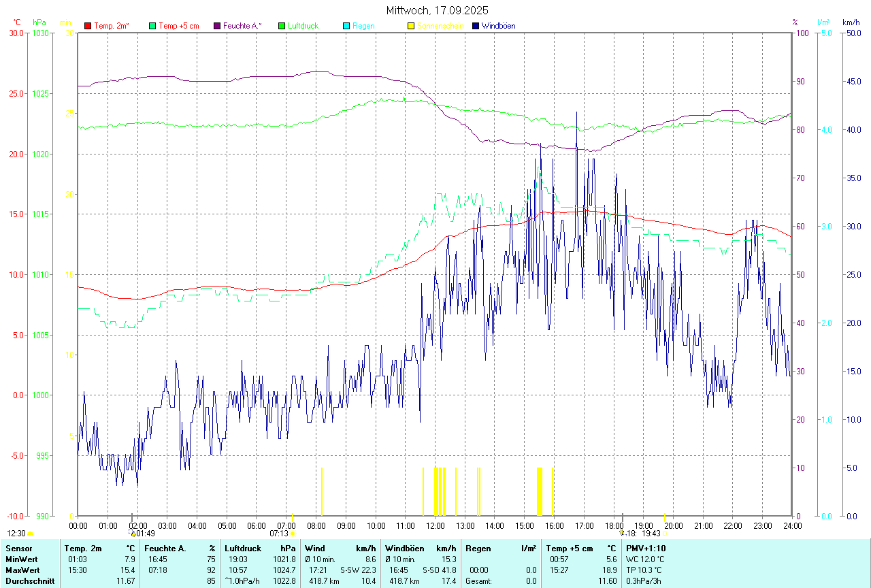Click the green Luftdruck legend square
Screen dimensions: 871x588
[x=282, y=26]
